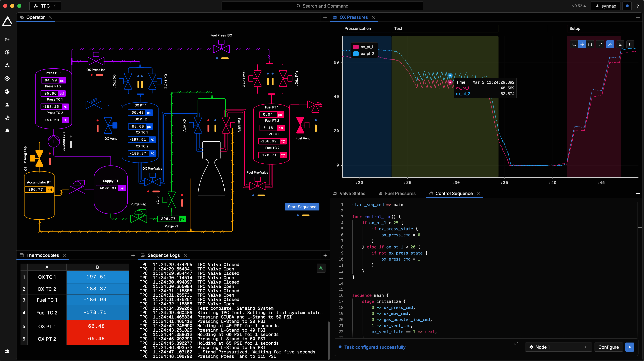Click the Configure button near Node 1
The width and height of the screenshot is (644, 361).
609,347
